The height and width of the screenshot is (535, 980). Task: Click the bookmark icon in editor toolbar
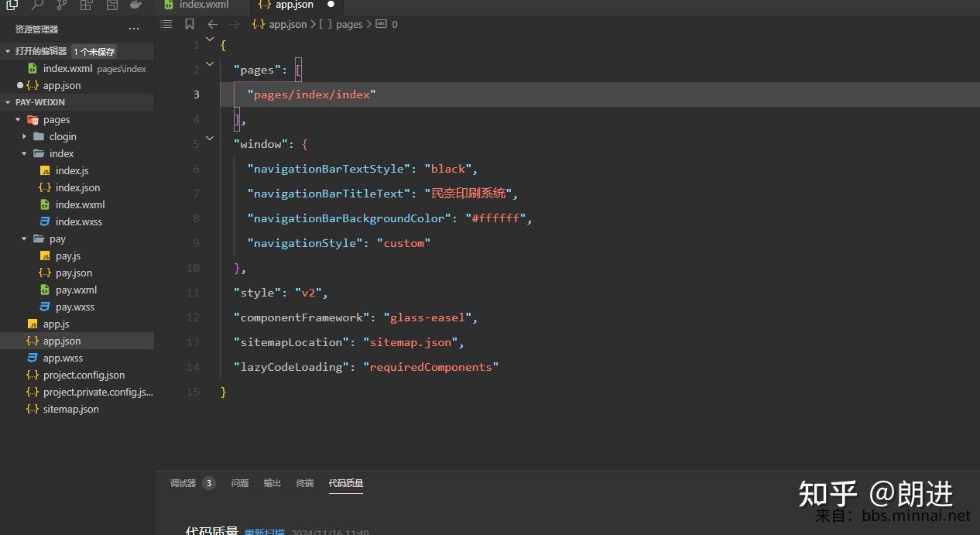190,24
